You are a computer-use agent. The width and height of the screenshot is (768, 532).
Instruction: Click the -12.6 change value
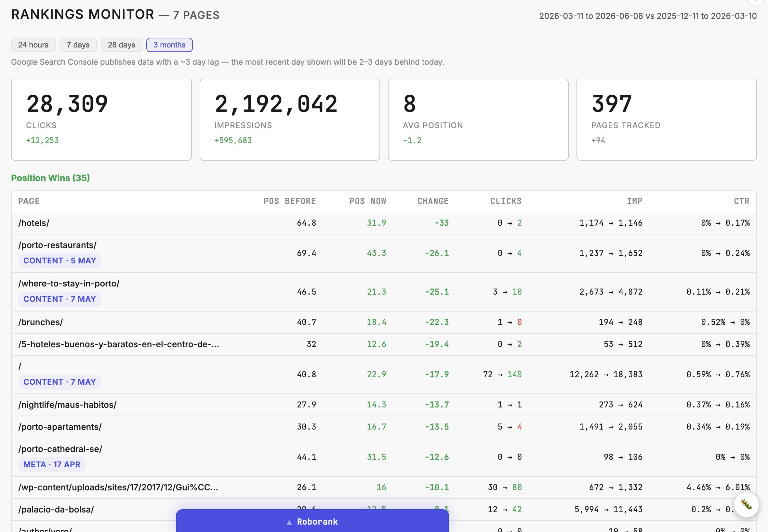point(437,457)
